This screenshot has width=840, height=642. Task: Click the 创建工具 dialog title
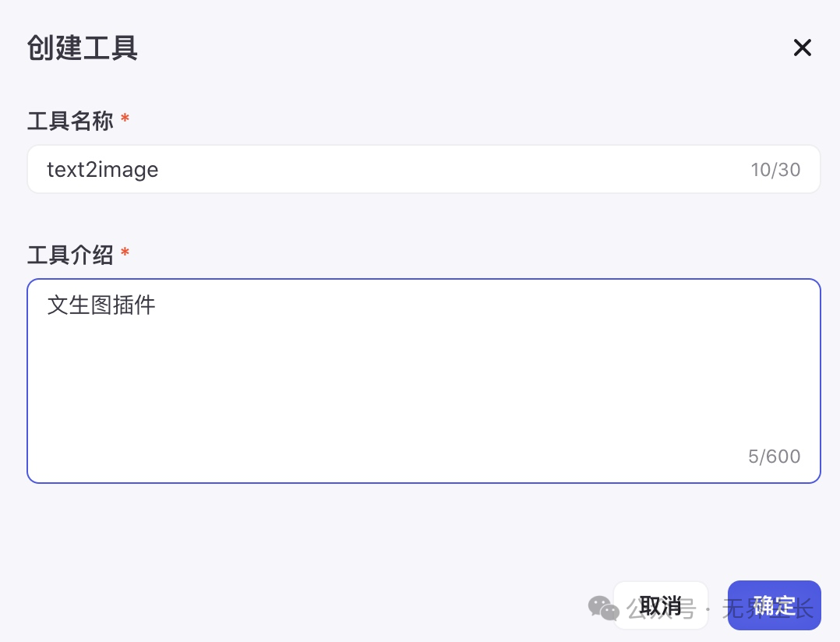point(83,48)
